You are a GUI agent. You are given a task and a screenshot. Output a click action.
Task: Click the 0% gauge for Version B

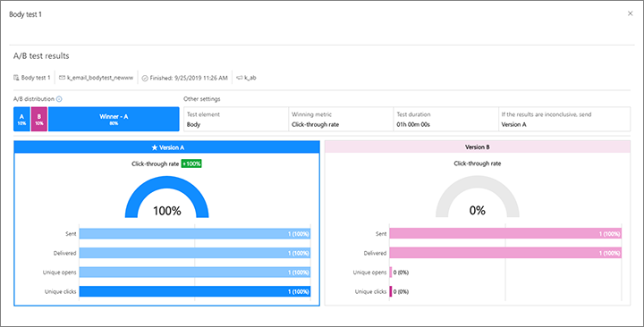478,197
